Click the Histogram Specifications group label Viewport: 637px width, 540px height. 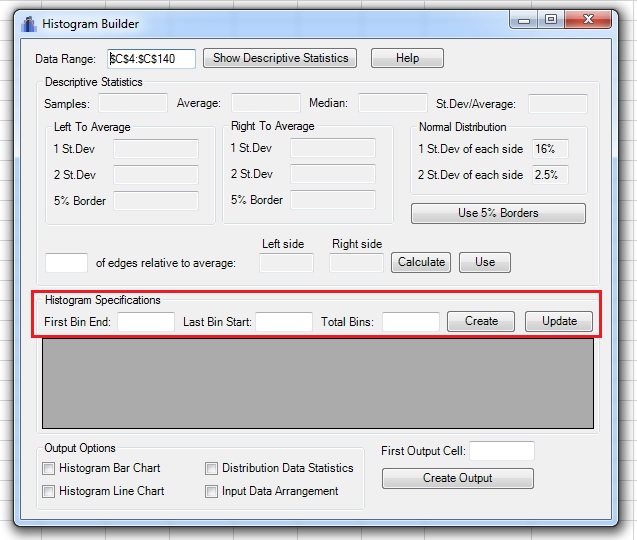(x=103, y=300)
